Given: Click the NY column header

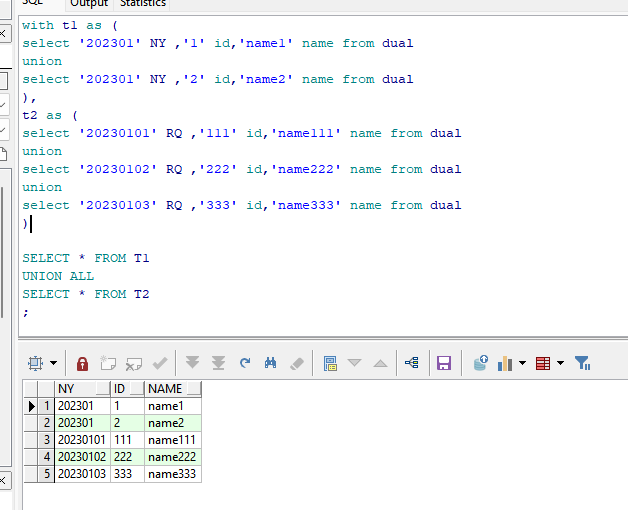Looking at the screenshot, I should click(x=81, y=389).
